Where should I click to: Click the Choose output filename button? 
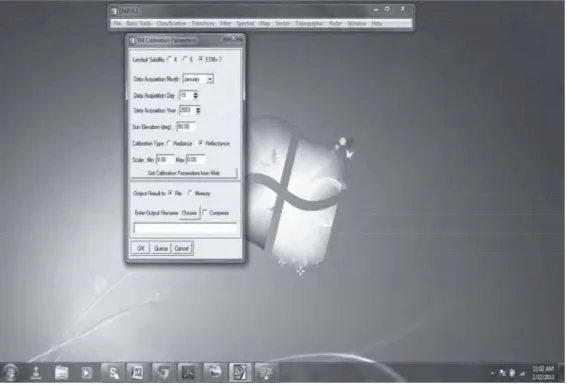click(x=189, y=213)
